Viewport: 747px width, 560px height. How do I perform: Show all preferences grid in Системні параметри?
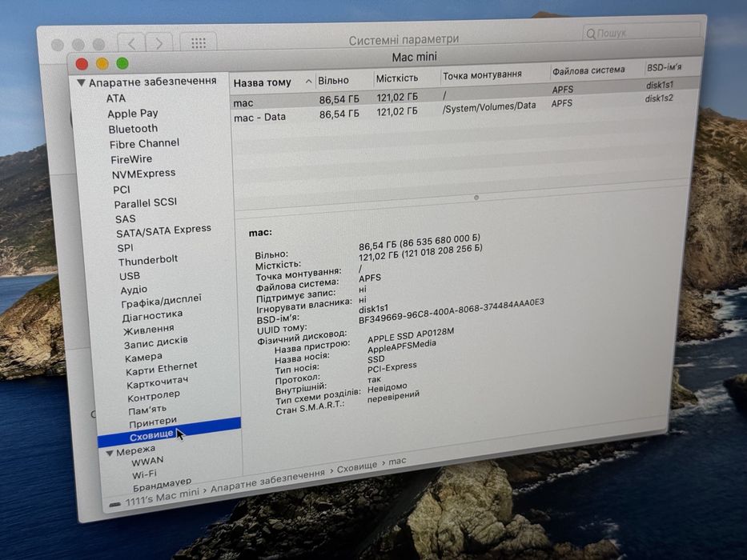pyautogui.click(x=199, y=43)
